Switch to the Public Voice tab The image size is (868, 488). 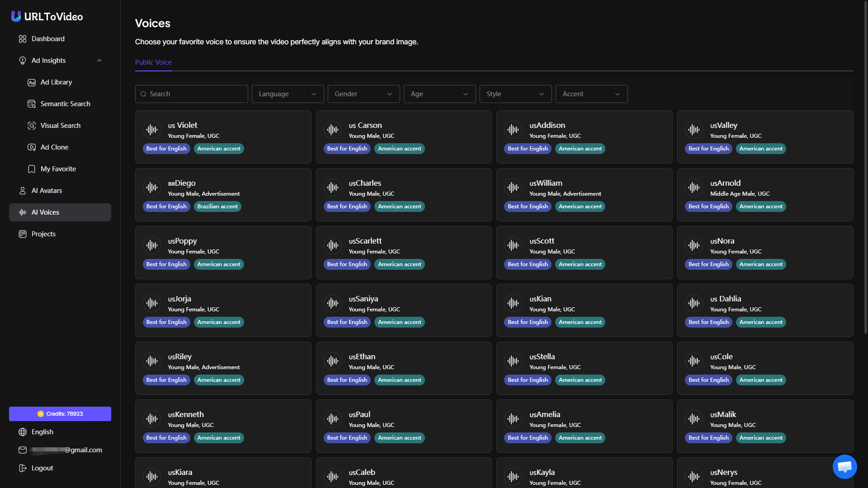click(x=153, y=62)
